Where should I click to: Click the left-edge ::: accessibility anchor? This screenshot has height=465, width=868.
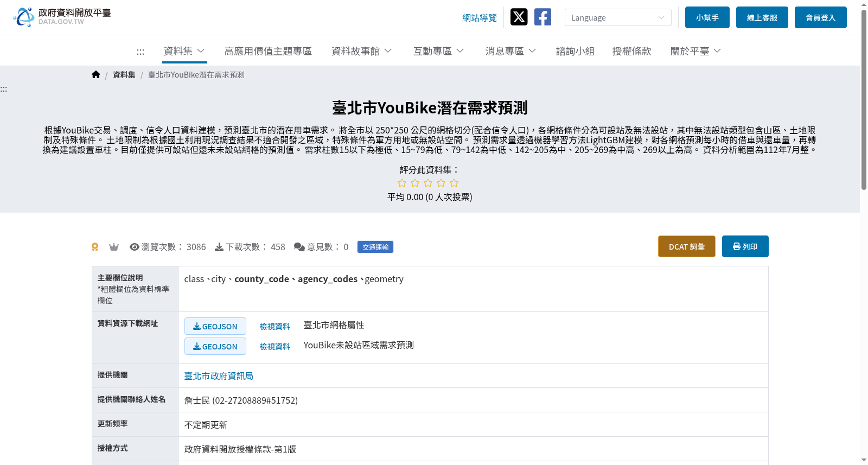tap(4, 89)
